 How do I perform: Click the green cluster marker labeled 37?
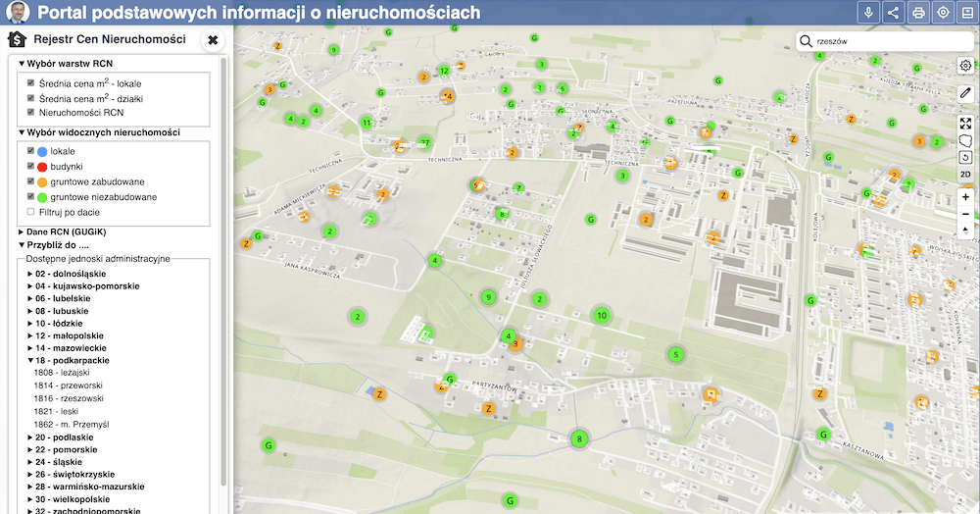pyautogui.click(x=424, y=142)
